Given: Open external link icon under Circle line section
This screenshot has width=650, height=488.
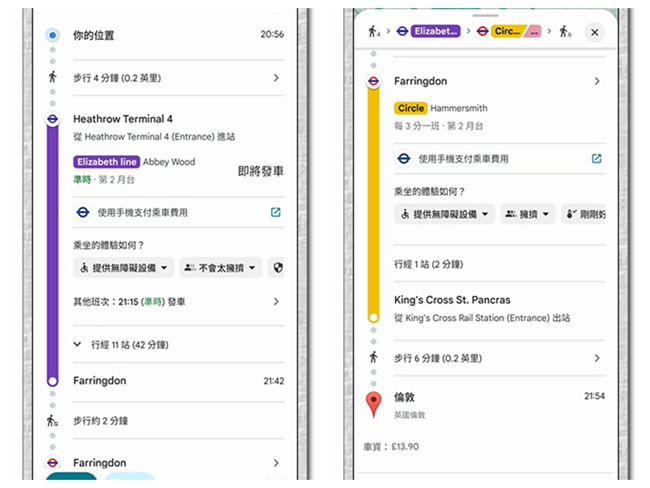Looking at the screenshot, I should tap(597, 158).
